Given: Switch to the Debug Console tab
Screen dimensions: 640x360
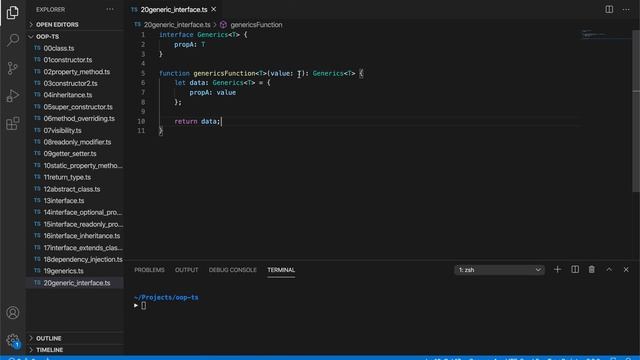Looking at the screenshot, I should pyautogui.click(x=233, y=270).
